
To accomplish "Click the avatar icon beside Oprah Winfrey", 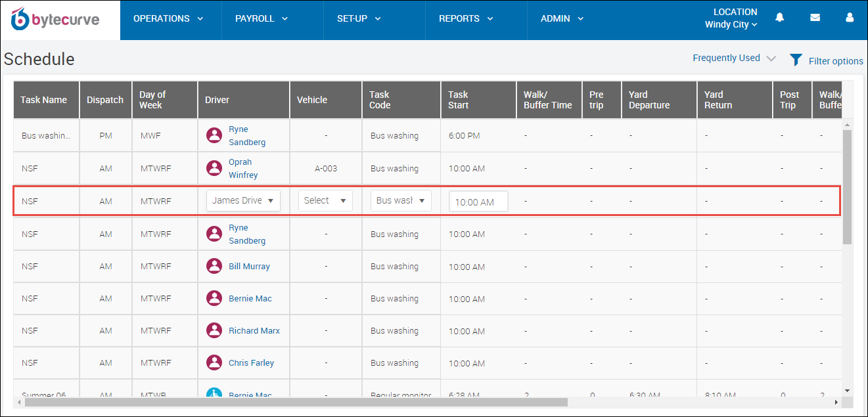I will coord(214,168).
